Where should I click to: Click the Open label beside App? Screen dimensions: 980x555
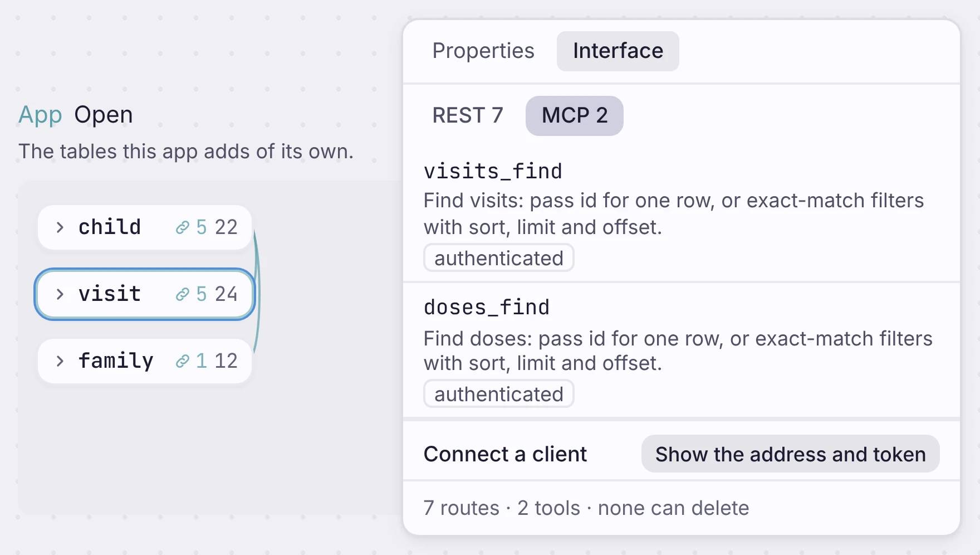pyautogui.click(x=104, y=115)
